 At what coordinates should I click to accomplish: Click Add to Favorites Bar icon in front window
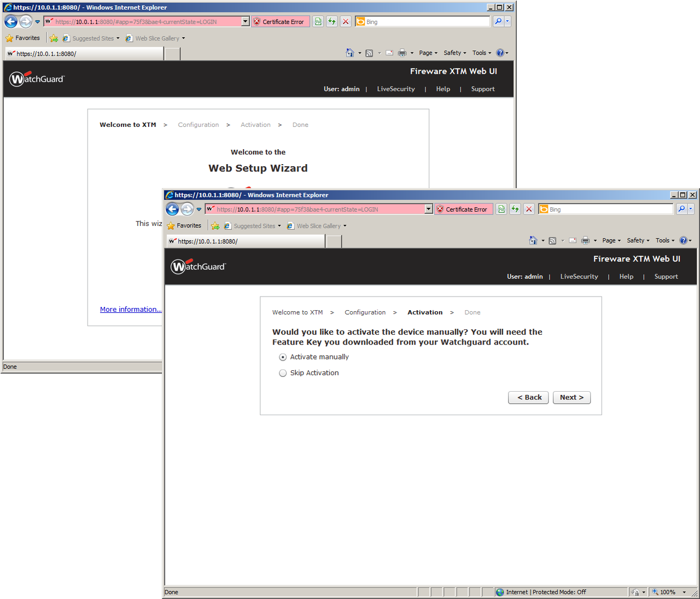215,226
